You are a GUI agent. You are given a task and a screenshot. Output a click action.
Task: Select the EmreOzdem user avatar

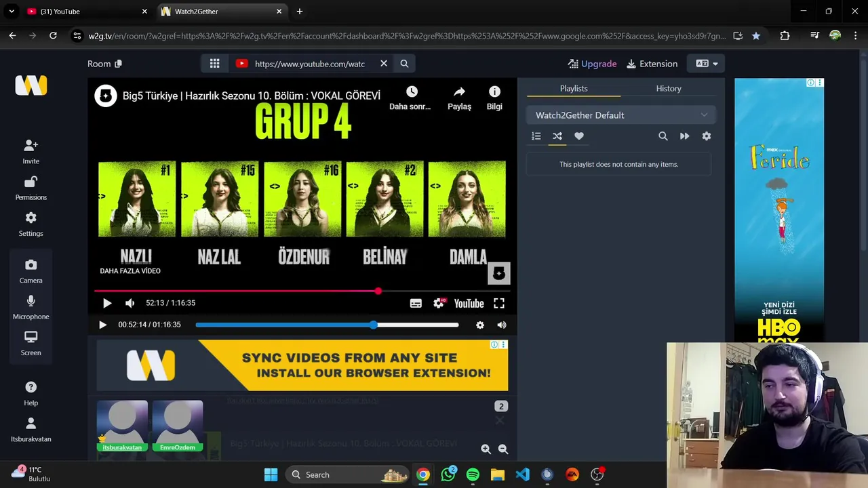[178, 426]
